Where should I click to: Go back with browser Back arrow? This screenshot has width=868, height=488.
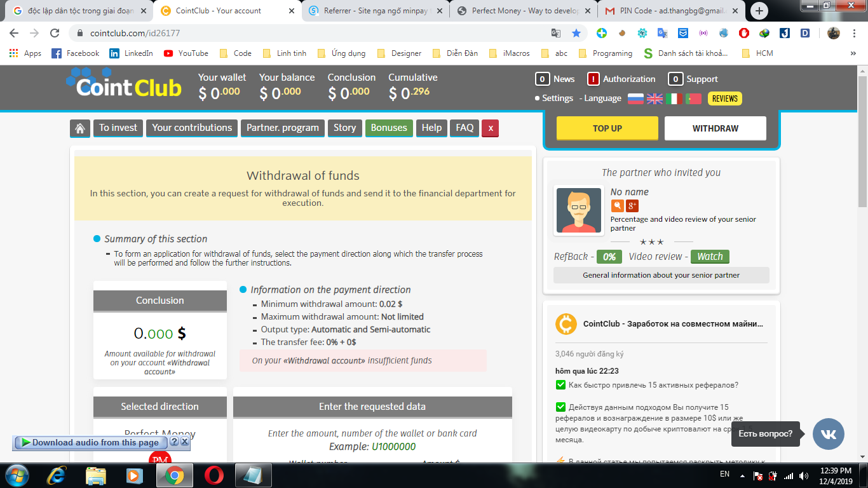coord(14,33)
